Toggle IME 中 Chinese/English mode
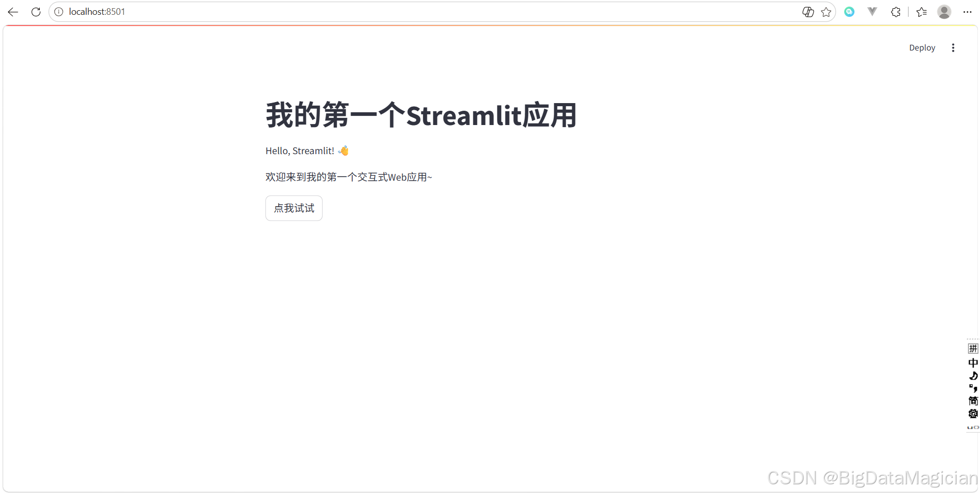The height and width of the screenshot is (494, 980). coord(973,363)
